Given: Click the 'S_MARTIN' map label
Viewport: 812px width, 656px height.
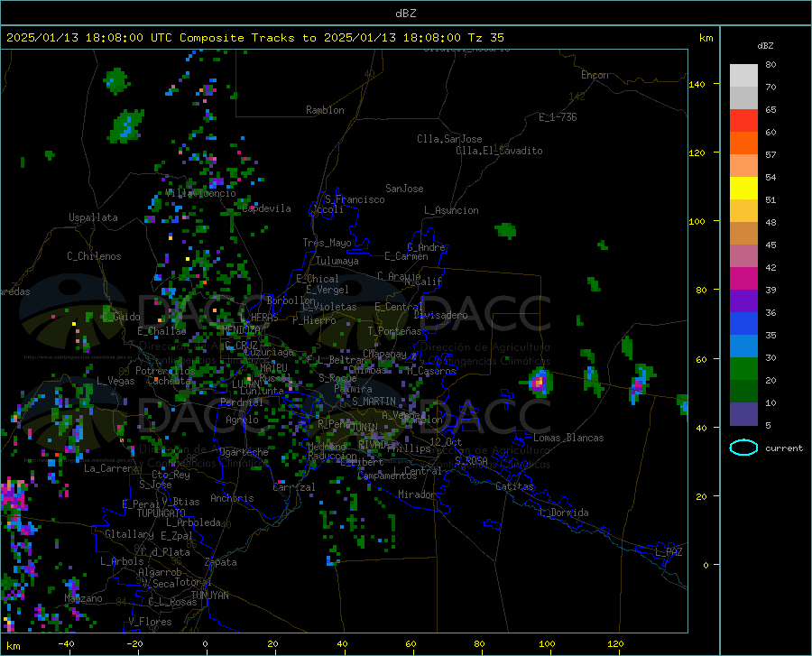Looking at the screenshot, I should 374,402.
